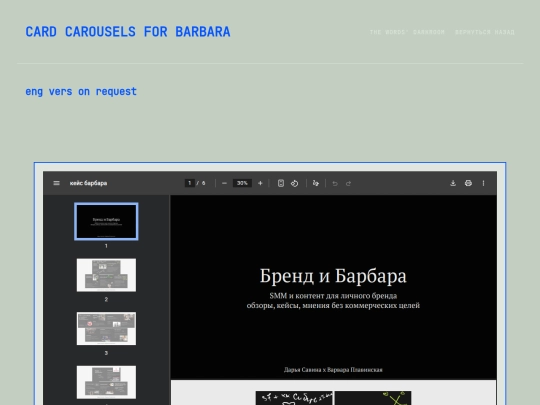
Task: Click the Дарья Савина х Варвара Плавинская credit
Action: pyautogui.click(x=333, y=370)
